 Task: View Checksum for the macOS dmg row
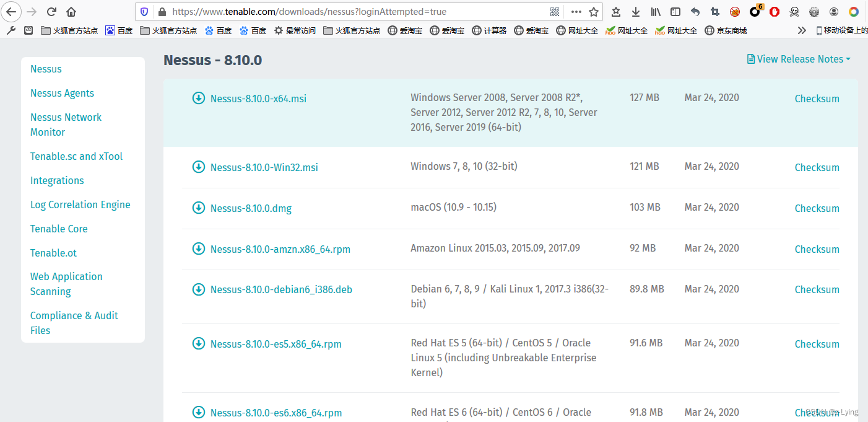point(817,208)
